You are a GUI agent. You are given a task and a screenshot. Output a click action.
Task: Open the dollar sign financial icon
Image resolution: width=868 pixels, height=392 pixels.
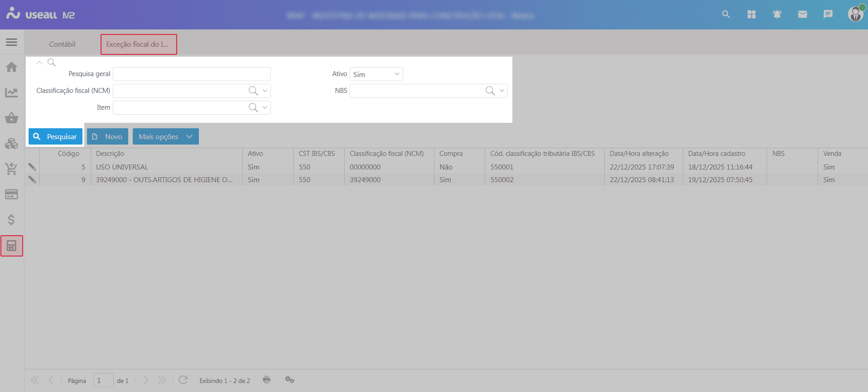click(12, 220)
